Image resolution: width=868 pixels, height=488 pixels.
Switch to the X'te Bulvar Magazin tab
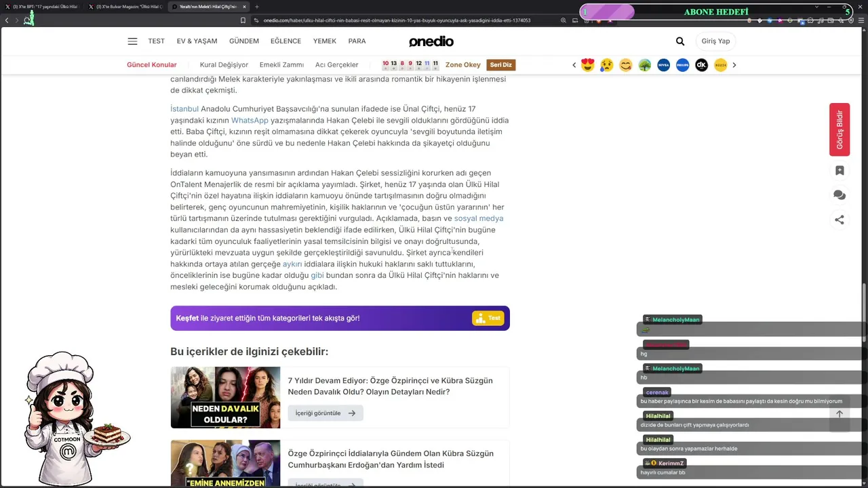[x=125, y=7]
